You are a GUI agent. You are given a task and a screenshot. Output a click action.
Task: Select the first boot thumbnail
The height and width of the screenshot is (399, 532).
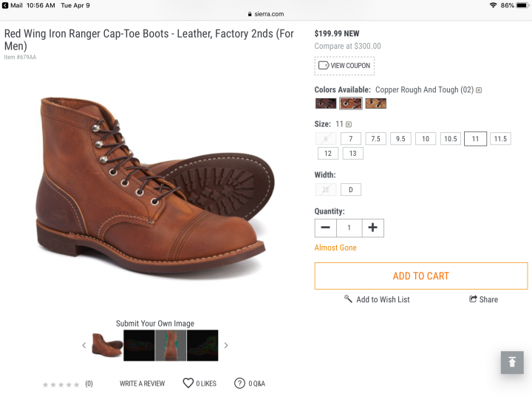[108, 345]
